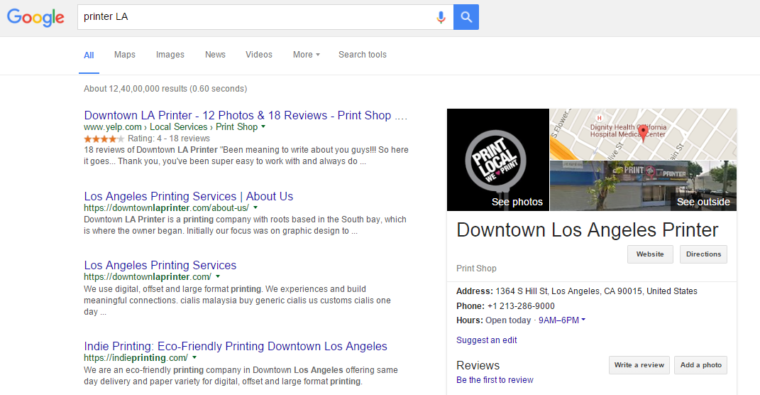Open the Videos tab
760x395 pixels.
pos(259,55)
